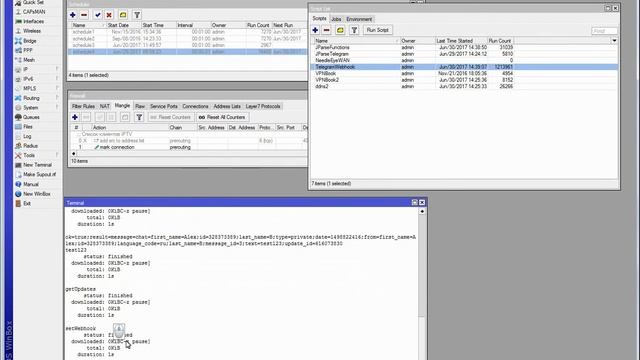Remove selected schedule with red minus icon

coord(84,15)
